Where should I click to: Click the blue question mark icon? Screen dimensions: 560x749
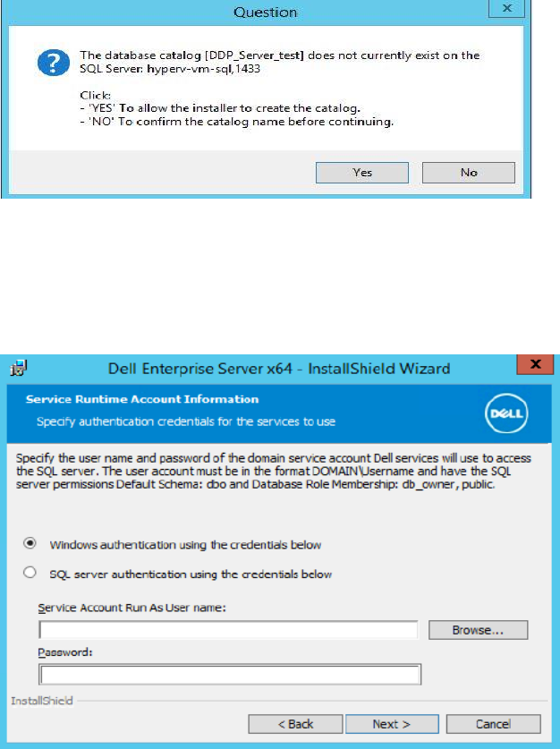[x=54, y=63]
